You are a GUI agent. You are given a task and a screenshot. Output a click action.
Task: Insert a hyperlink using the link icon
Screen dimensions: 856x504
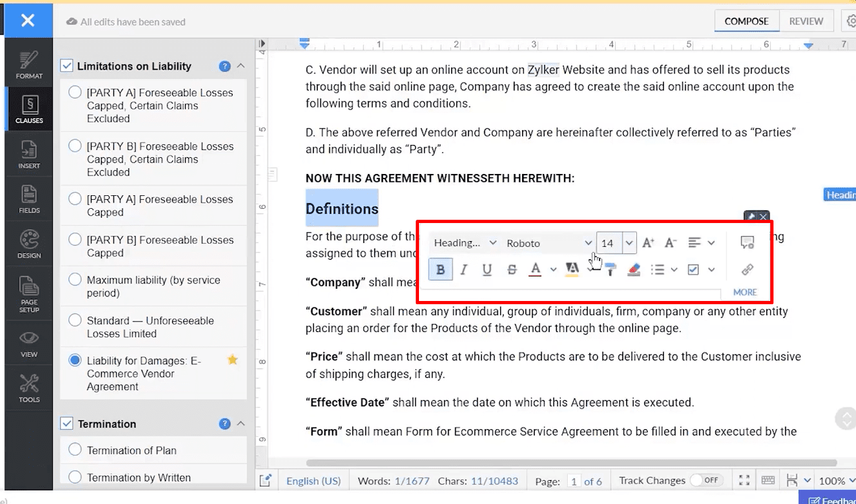pyautogui.click(x=747, y=269)
